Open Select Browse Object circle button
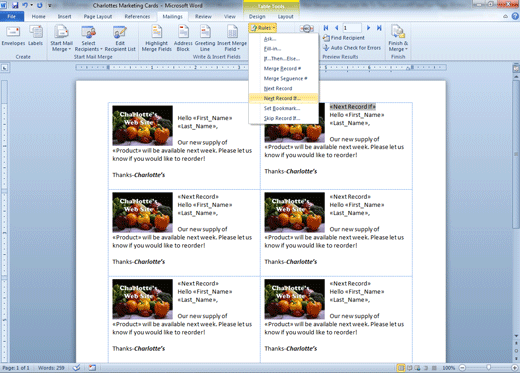Viewport: 520px width, 373px height. [x=516, y=351]
